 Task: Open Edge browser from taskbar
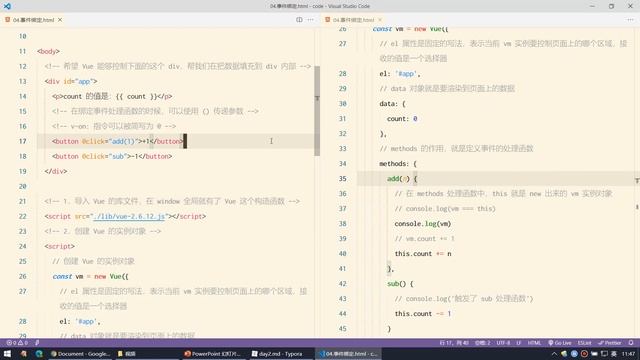click(x=39, y=353)
